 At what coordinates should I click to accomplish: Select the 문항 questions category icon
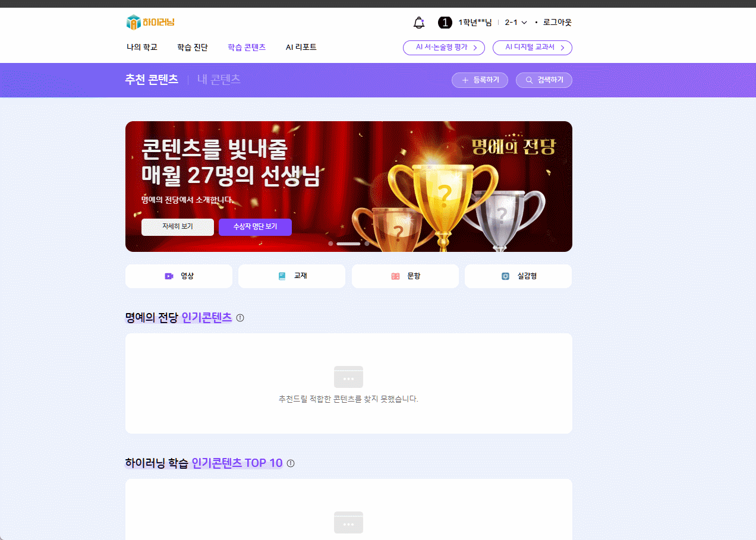[395, 276]
